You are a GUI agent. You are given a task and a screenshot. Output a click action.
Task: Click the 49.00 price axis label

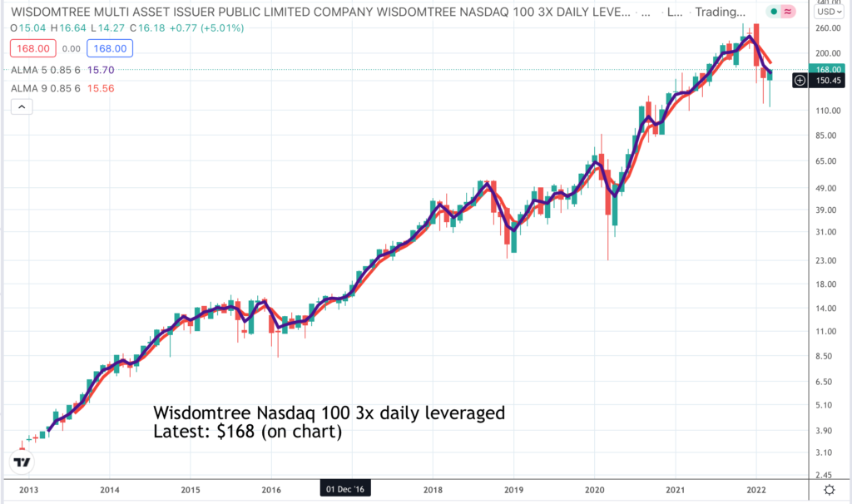[826, 189]
